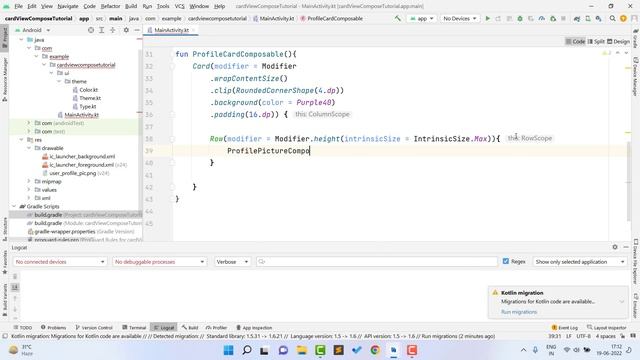Open the No Devices selector dropdown
640x360 pixels.
click(x=460, y=18)
